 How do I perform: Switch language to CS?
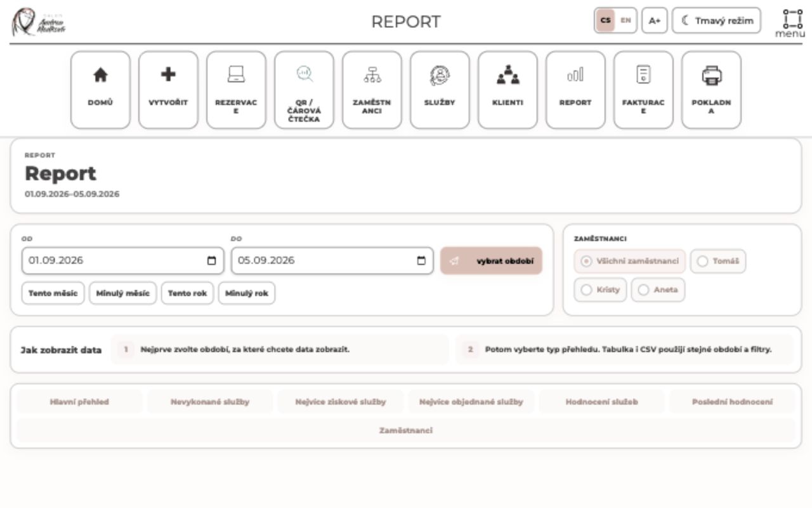[x=606, y=20]
